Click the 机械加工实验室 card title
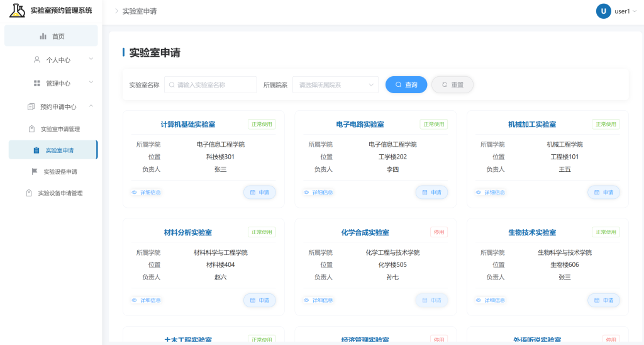Viewport: 644px width, 345px height. coord(532,124)
